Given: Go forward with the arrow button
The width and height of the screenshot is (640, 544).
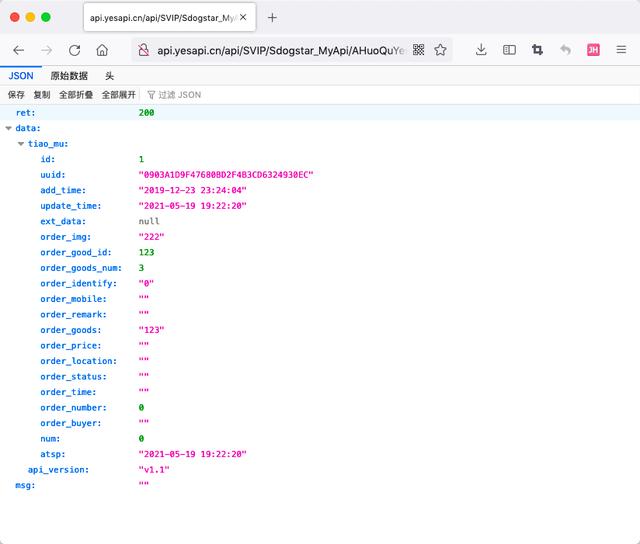Looking at the screenshot, I should [x=47, y=50].
